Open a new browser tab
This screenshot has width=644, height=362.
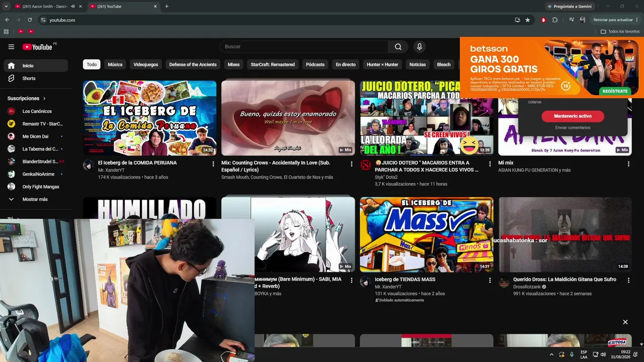pyautogui.click(x=167, y=7)
